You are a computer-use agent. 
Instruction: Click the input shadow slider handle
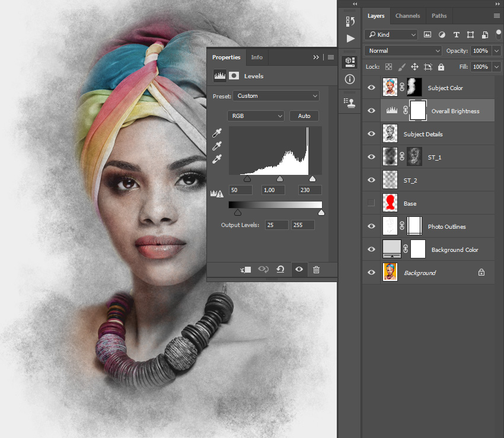pos(247,178)
